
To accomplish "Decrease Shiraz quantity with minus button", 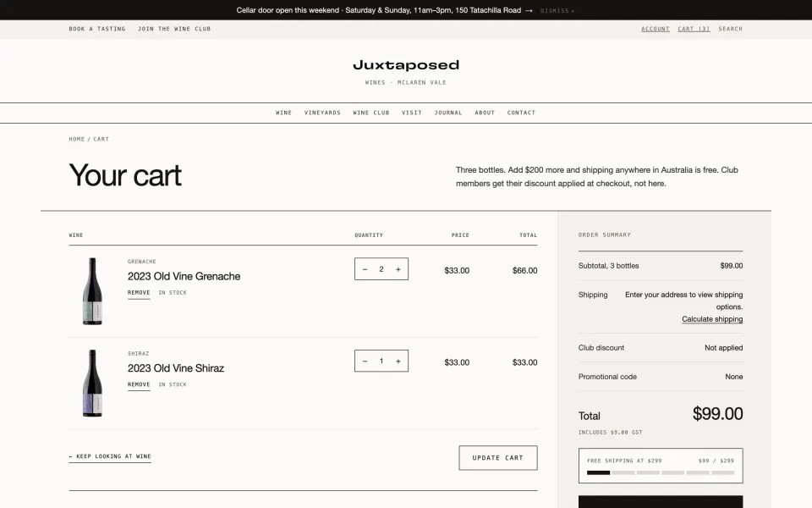I will tap(365, 362).
